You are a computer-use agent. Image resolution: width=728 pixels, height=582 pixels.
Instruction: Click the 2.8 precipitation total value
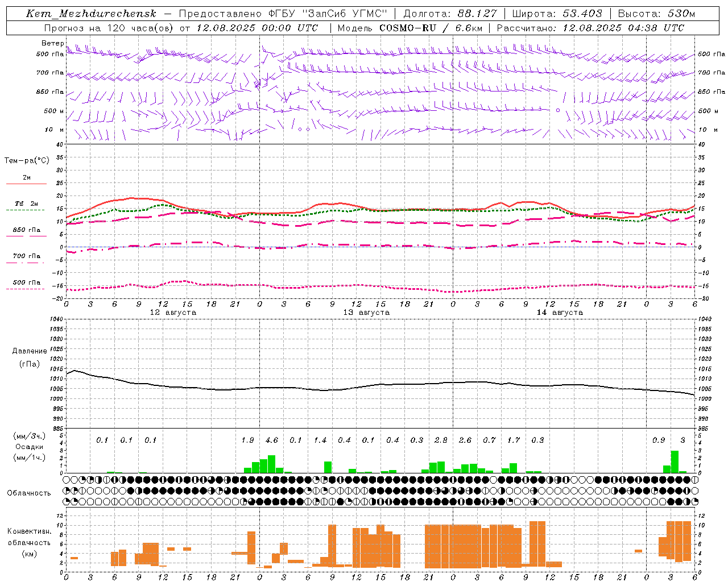441,440
